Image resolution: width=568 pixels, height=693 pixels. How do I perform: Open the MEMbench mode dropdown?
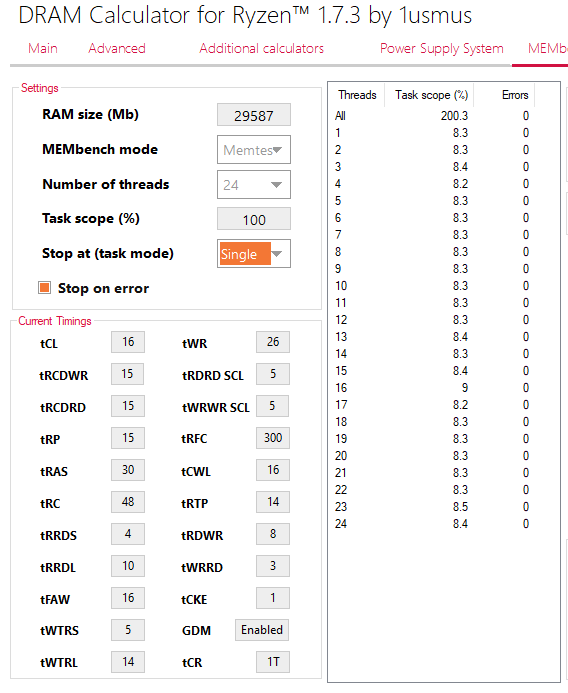[x=254, y=150]
